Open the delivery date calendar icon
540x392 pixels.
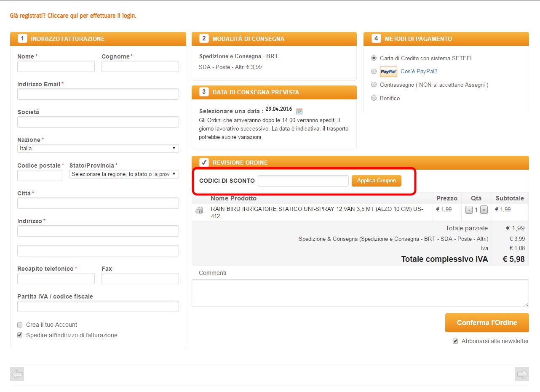[299, 111]
